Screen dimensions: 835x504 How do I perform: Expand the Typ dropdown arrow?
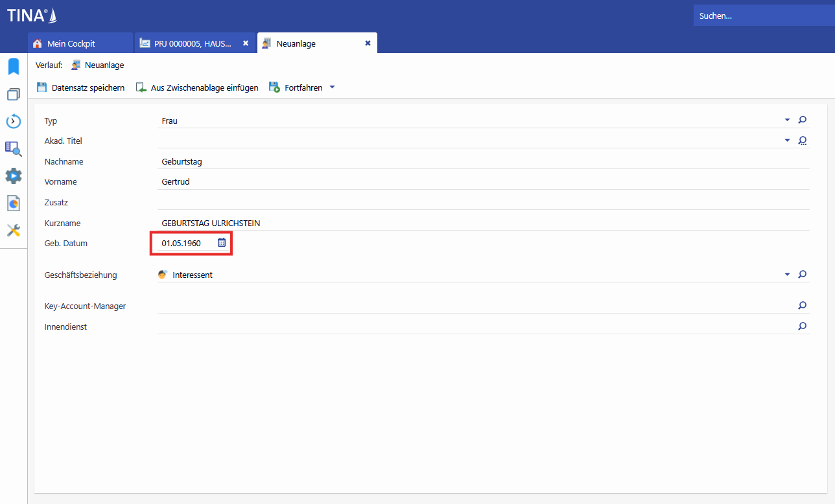coord(787,120)
